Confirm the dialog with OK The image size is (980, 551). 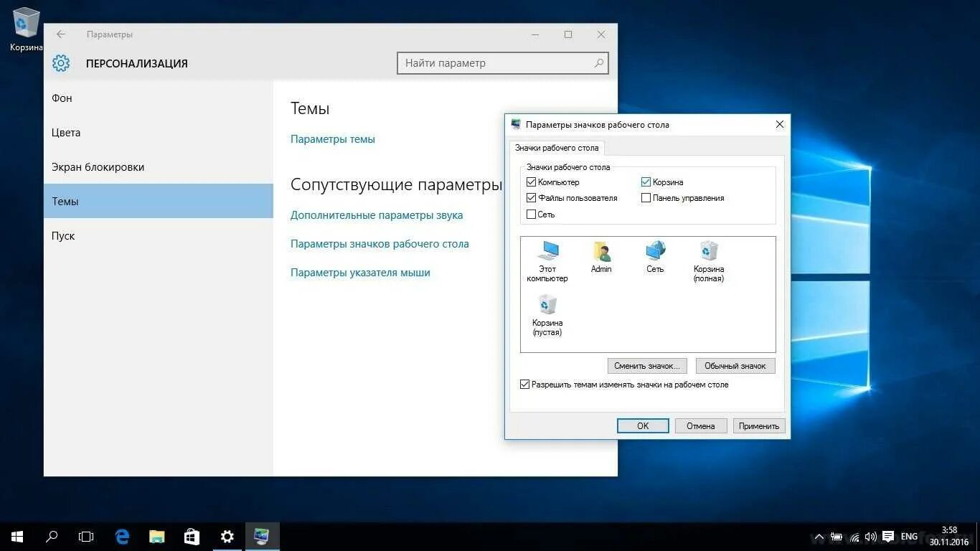pyautogui.click(x=643, y=425)
